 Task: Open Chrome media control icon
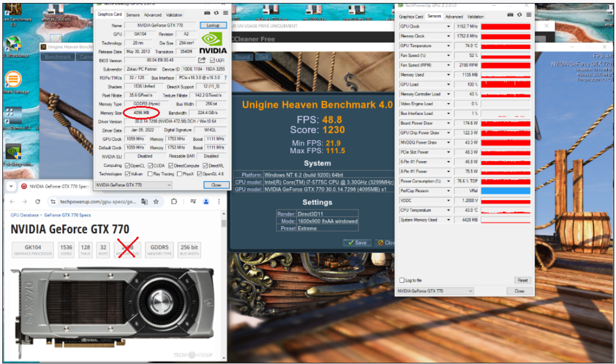pyautogui.click(x=193, y=201)
